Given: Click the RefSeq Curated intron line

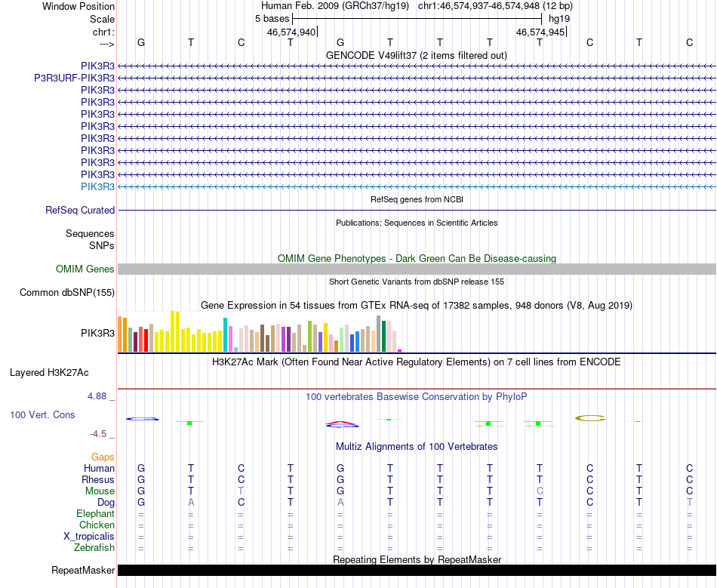Looking at the screenshot, I should click(x=417, y=211).
